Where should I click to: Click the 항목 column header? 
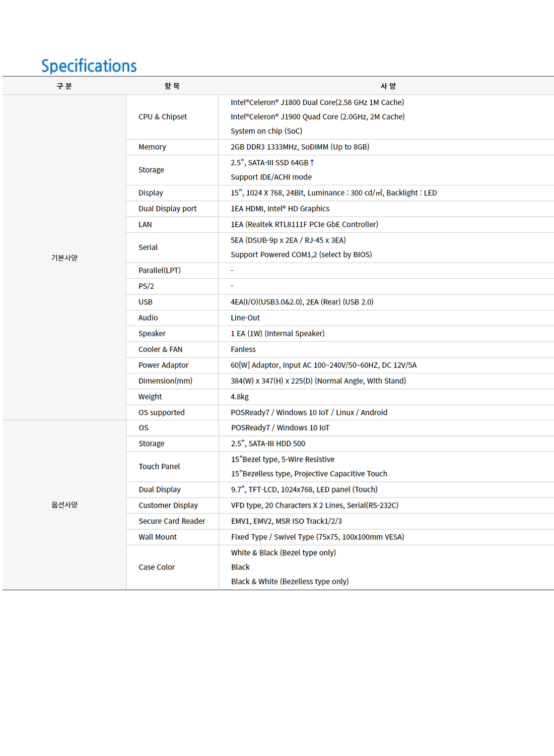(x=172, y=86)
